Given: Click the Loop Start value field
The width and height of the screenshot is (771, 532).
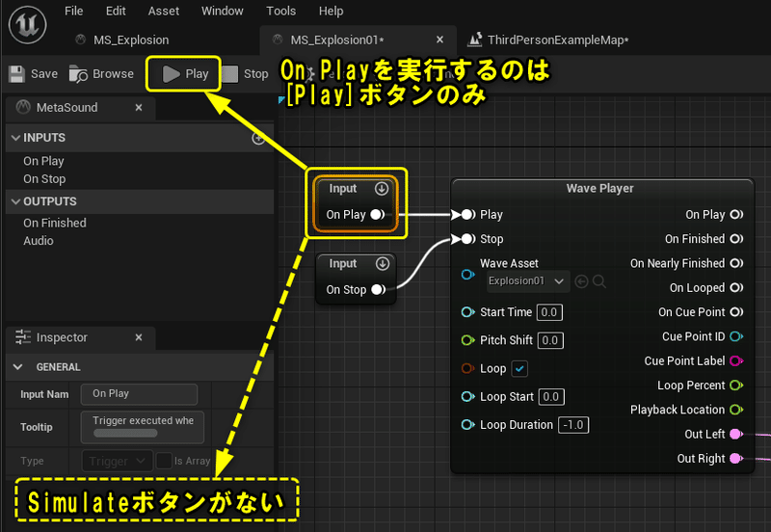Looking at the screenshot, I should coord(551,397).
